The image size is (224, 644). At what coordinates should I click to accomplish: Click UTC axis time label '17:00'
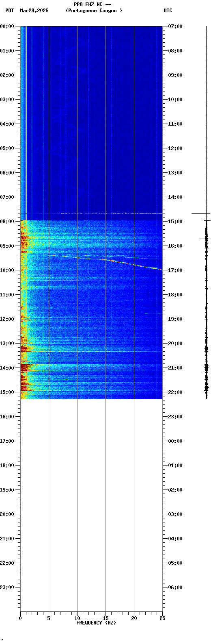pos(175,270)
